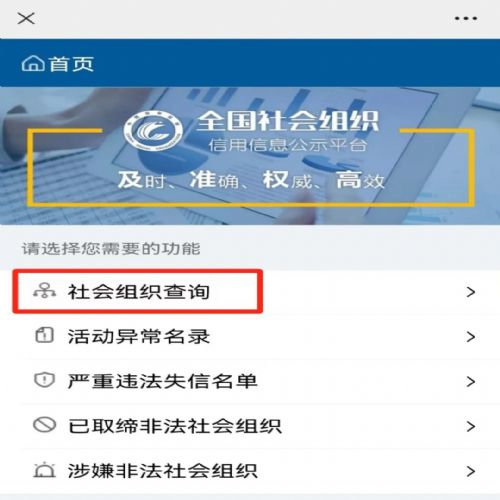Open the three-dot more options menu
500x500 pixels.
tap(466, 18)
